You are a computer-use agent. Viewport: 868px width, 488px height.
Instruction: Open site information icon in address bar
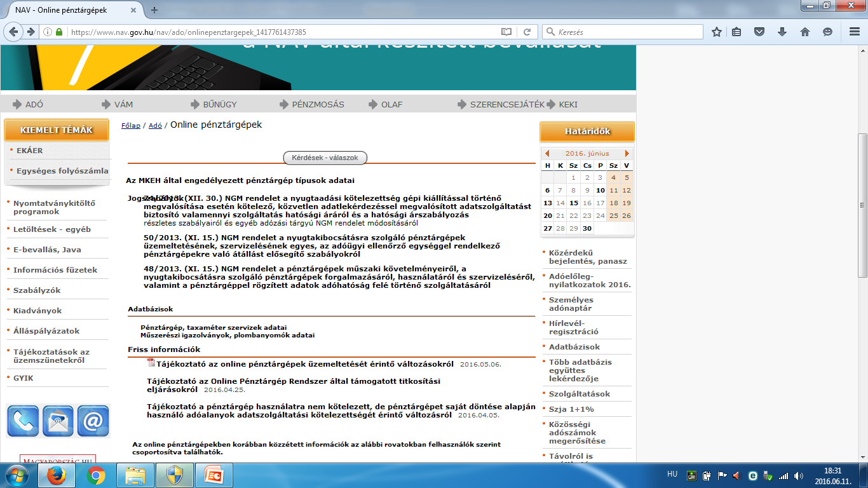pos(48,32)
